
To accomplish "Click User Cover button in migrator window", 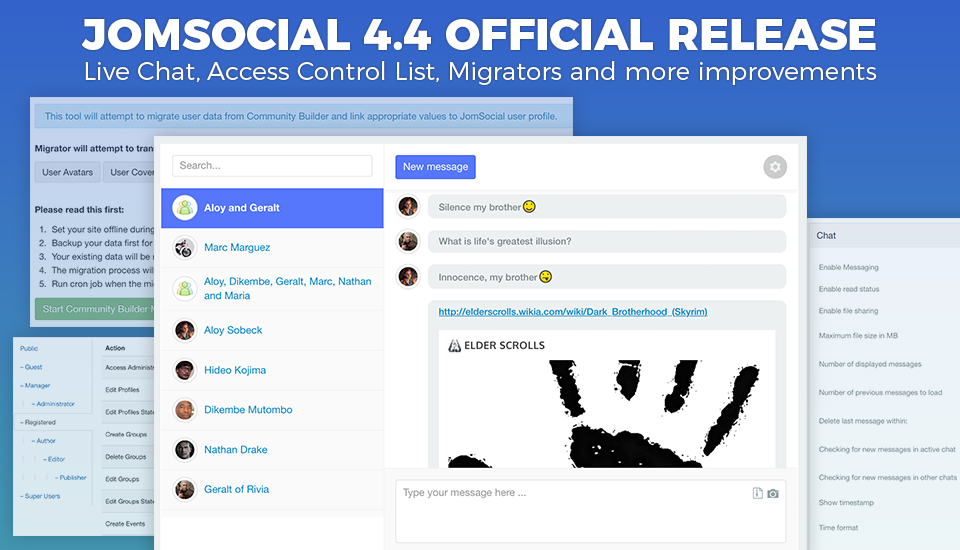I will coord(129,172).
